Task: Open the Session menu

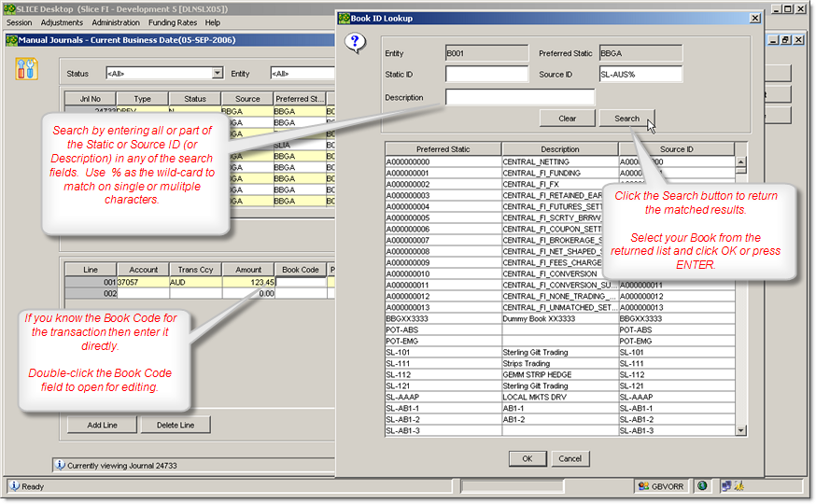Action: (19, 22)
